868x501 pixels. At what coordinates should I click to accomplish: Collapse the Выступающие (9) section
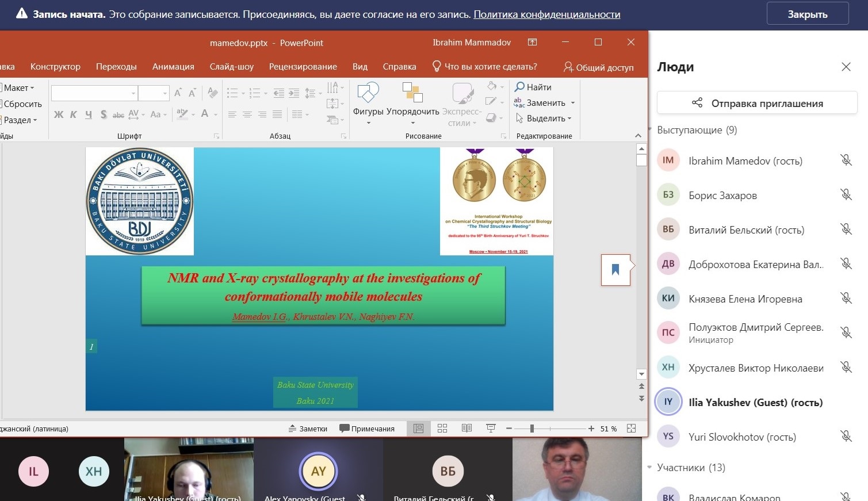click(651, 130)
